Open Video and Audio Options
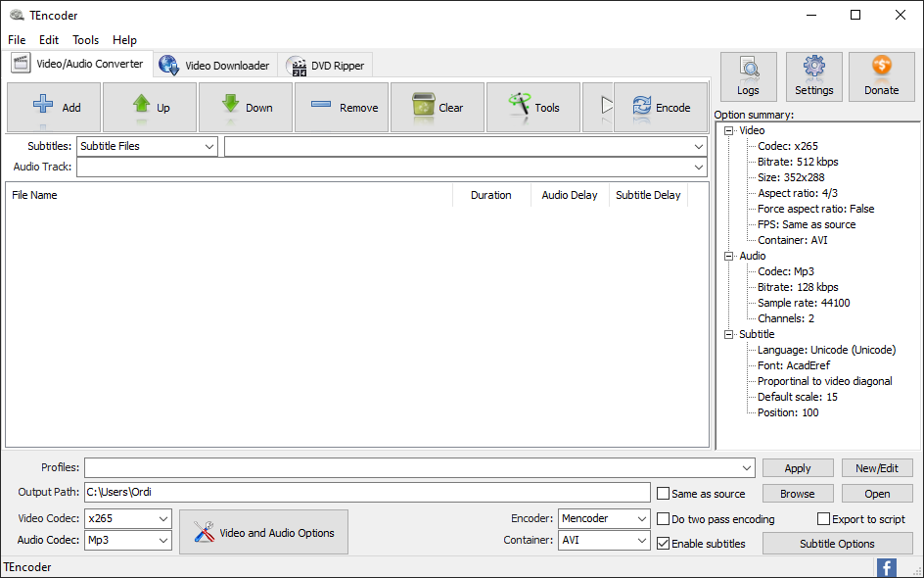 tap(263, 532)
